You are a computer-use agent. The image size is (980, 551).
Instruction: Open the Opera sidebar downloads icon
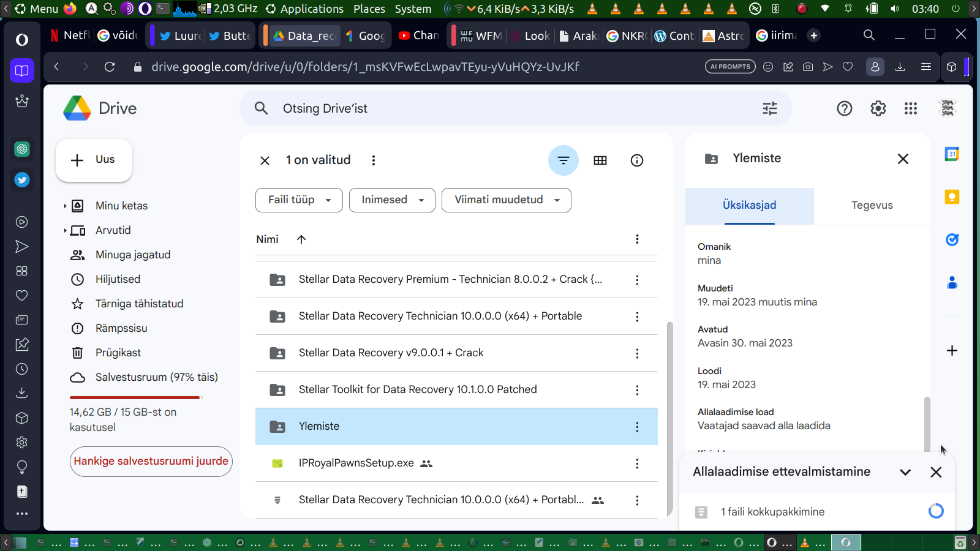(x=22, y=393)
